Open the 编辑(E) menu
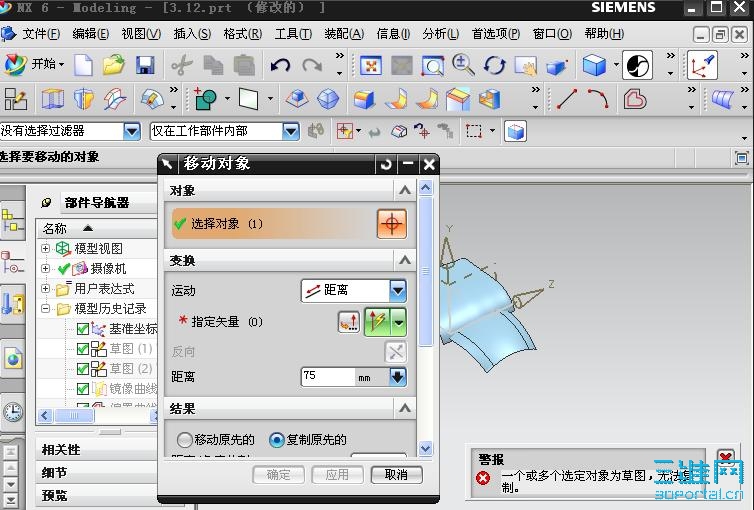 pos(90,34)
